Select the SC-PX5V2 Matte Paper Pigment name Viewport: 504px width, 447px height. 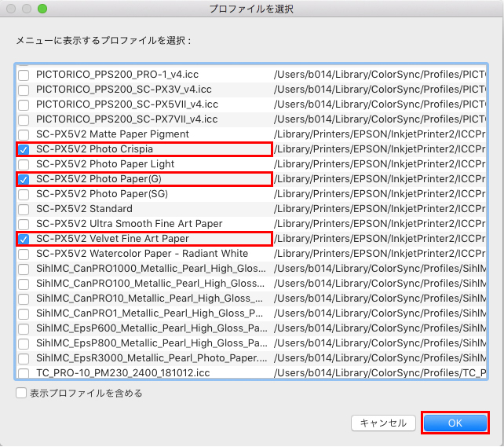click(112, 134)
